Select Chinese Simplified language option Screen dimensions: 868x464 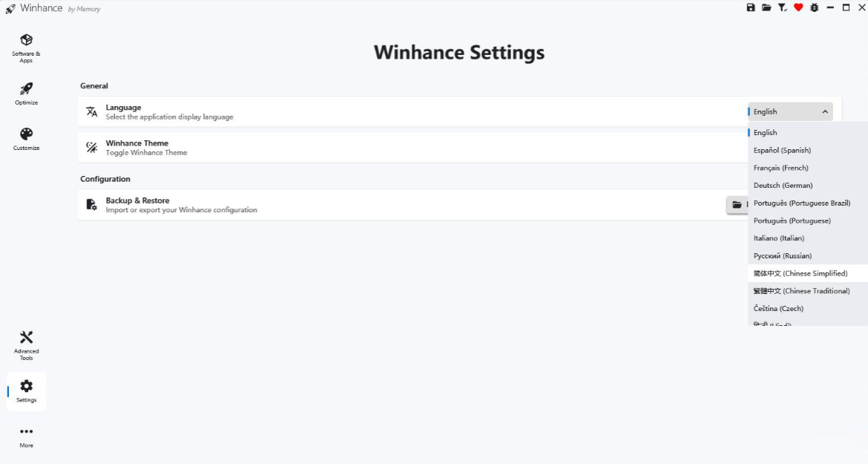pos(800,273)
